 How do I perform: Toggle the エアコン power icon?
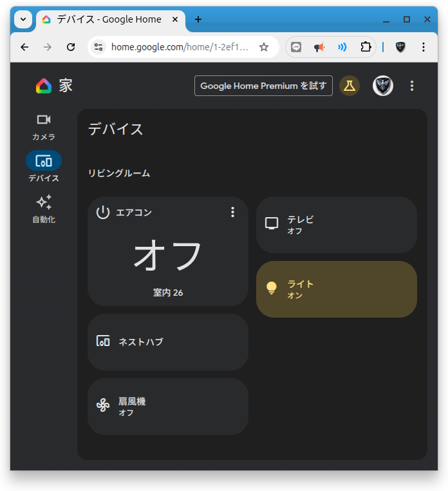103,212
